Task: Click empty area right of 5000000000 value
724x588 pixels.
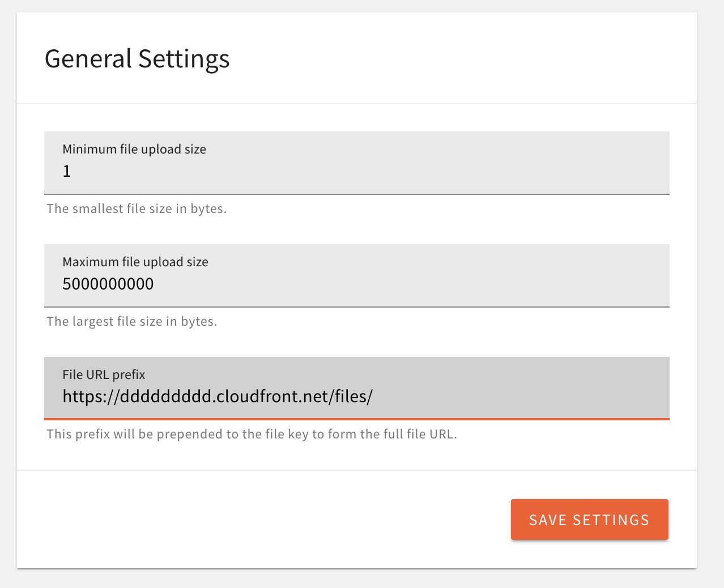Action: point(408,284)
